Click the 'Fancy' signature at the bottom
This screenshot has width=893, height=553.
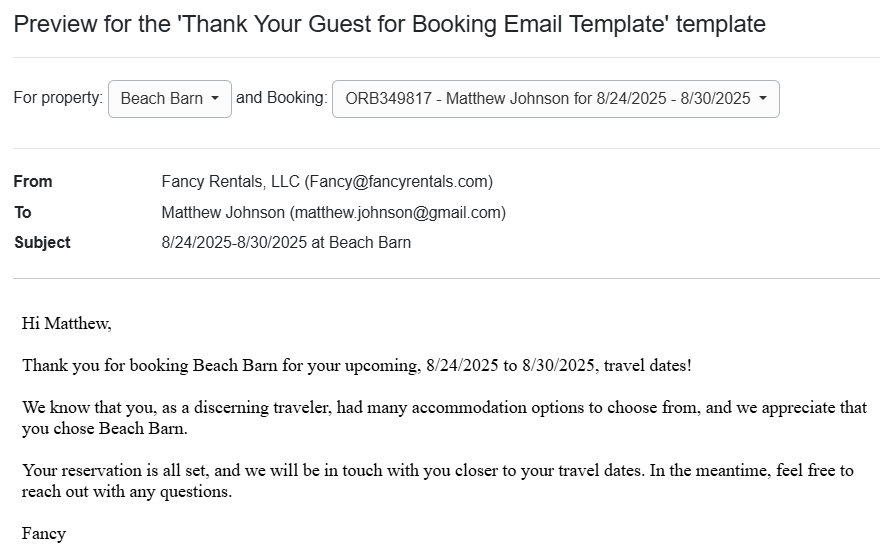44,533
